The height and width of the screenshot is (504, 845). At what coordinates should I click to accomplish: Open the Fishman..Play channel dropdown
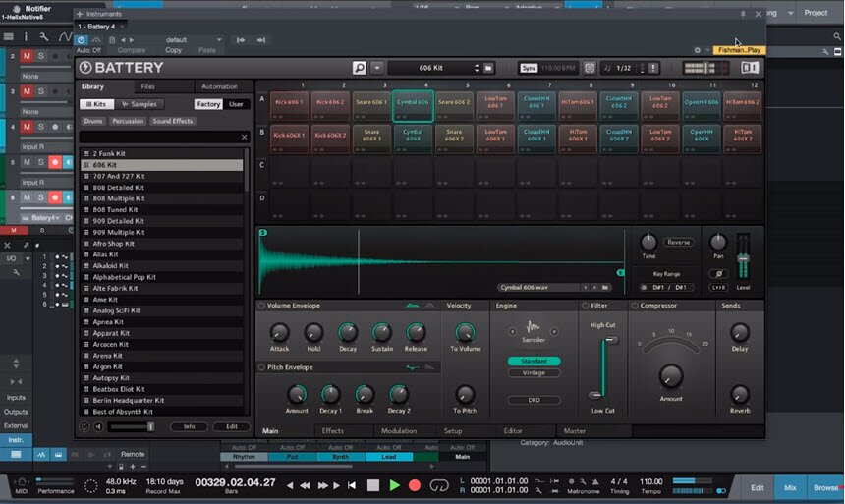(738, 50)
